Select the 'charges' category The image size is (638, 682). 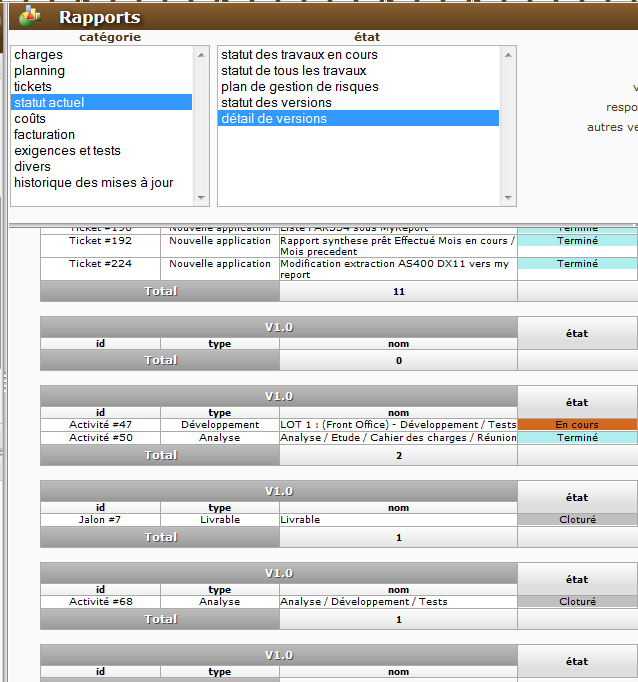pos(38,55)
